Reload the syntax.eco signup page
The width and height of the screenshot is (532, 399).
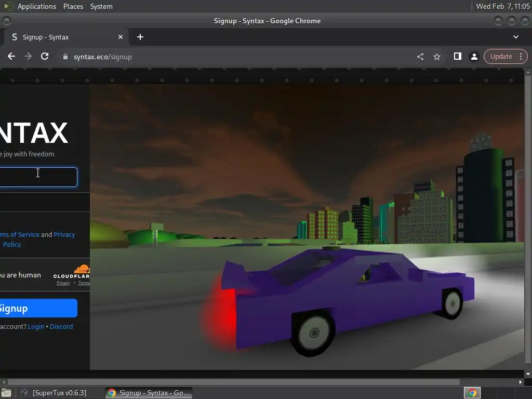(x=45, y=56)
